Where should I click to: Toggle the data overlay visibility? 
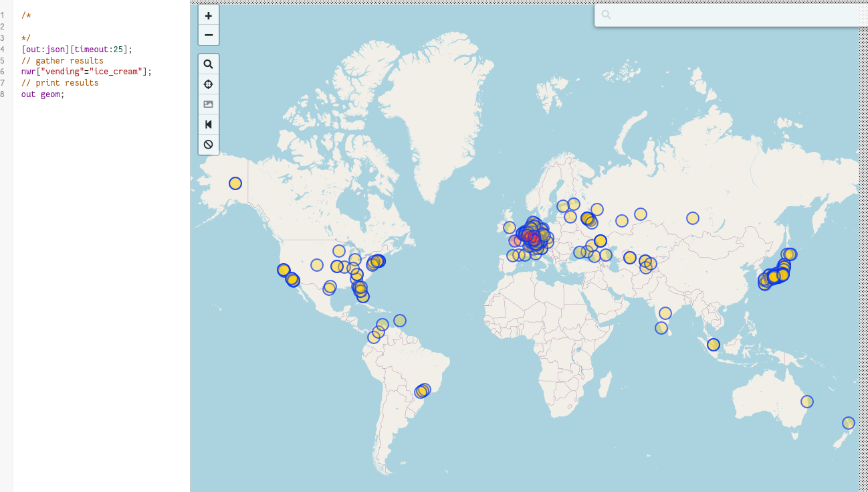209,144
